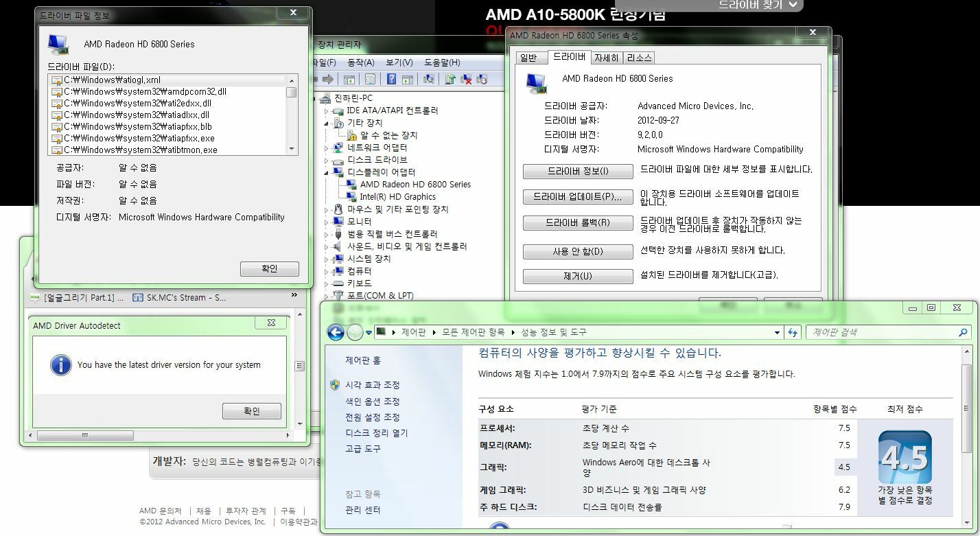
Task: Click the scan for hardware changes icon
Action: point(429,79)
